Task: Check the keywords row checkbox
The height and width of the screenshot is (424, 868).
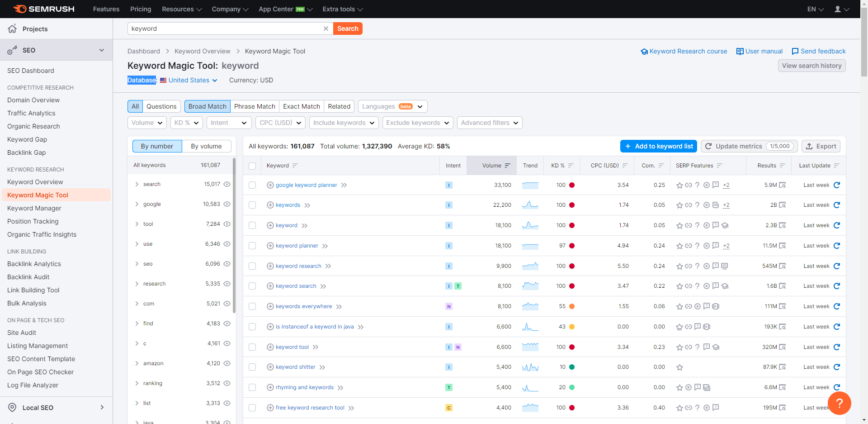Action: tap(252, 205)
